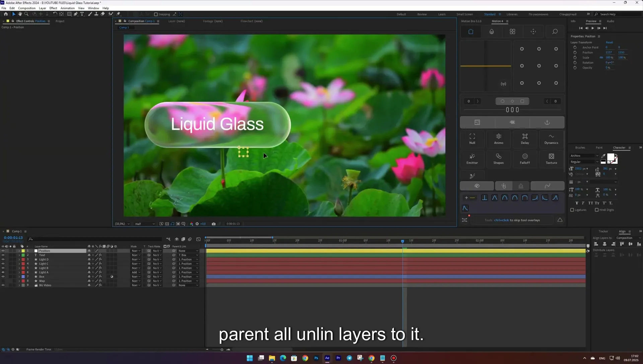Open the blending mode dropdown for Light A
Image resolution: width=643 pixels, height=364 pixels.
click(x=136, y=272)
